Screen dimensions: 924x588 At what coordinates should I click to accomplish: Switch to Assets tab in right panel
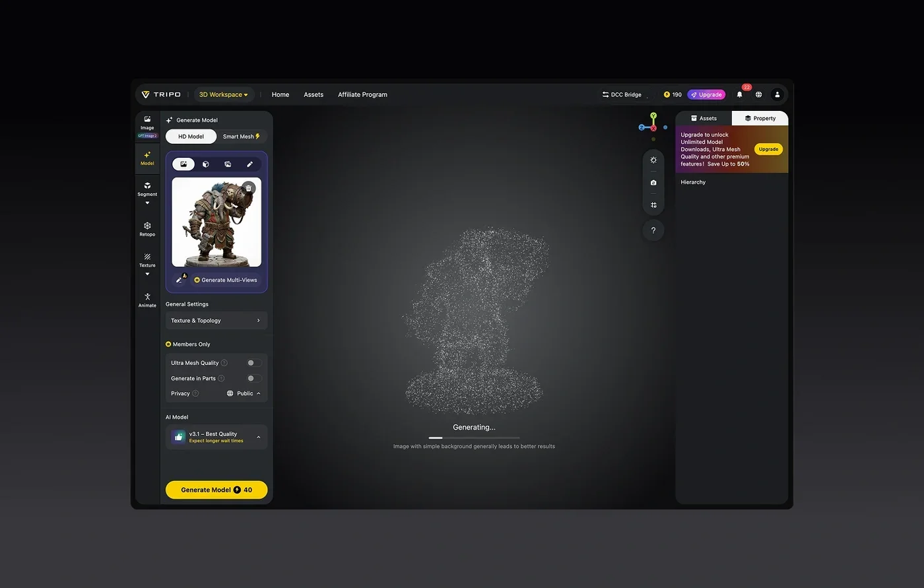coord(704,118)
